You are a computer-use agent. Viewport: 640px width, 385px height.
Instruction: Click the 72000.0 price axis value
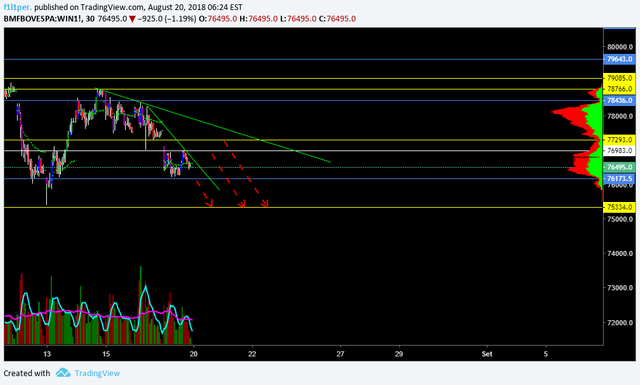point(620,323)
